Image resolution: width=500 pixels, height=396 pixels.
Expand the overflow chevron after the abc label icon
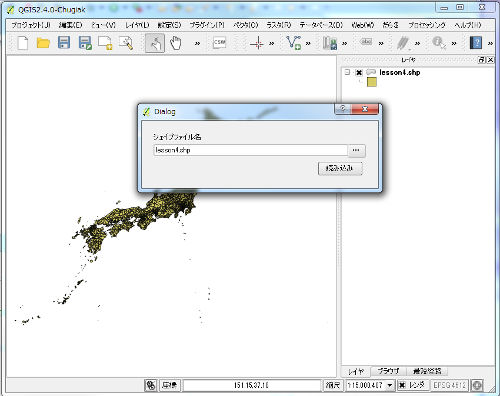[381, 43]
